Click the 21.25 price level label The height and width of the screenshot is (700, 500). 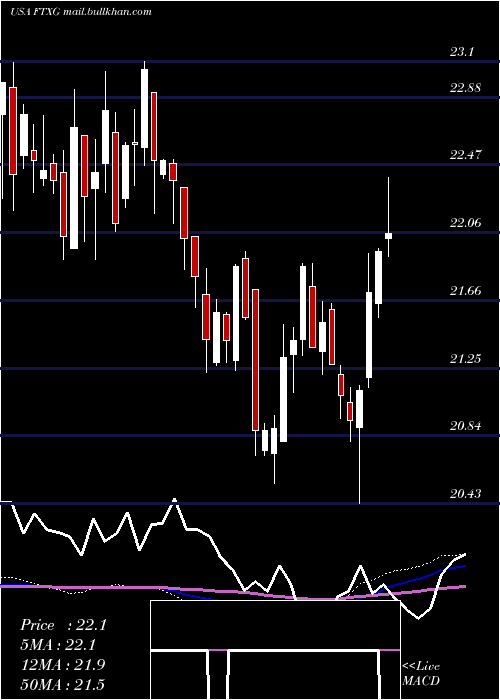466,358
